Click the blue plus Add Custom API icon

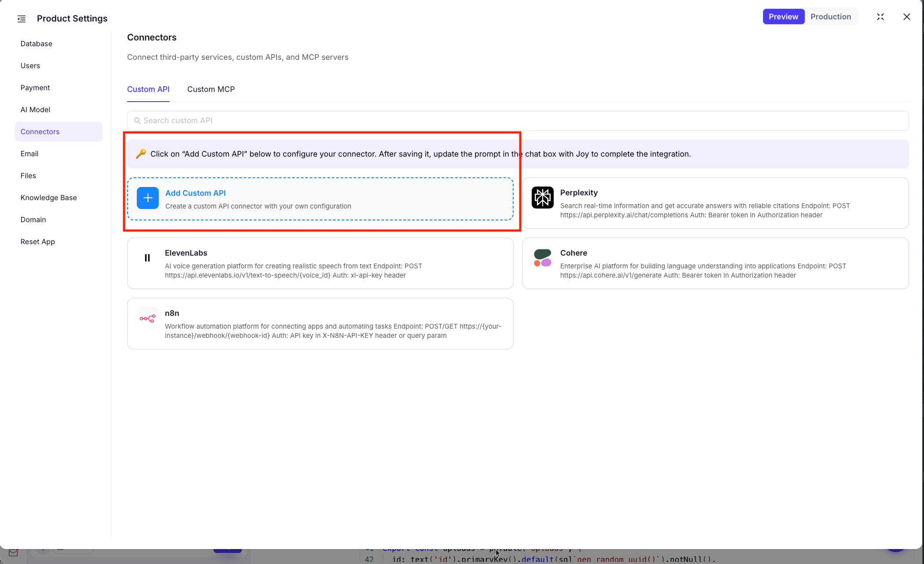pos(148,198)
